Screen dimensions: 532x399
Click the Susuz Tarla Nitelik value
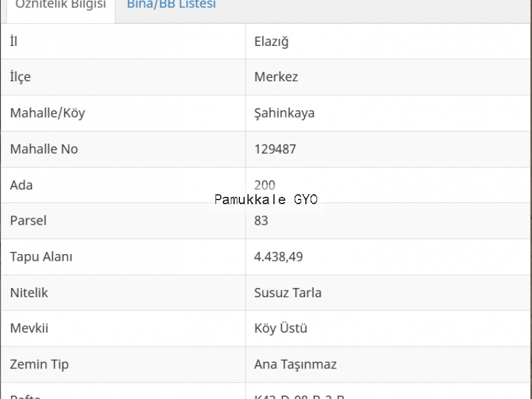(x=288, y=293)
